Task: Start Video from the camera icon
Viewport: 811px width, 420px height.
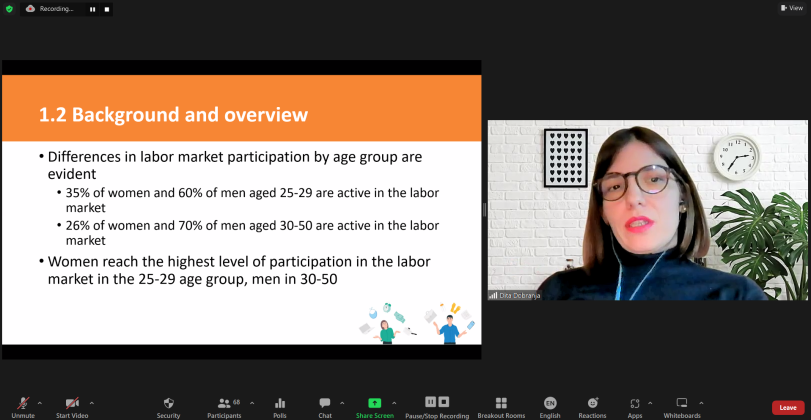Action: pyautogui.click(x=71, y=403)
